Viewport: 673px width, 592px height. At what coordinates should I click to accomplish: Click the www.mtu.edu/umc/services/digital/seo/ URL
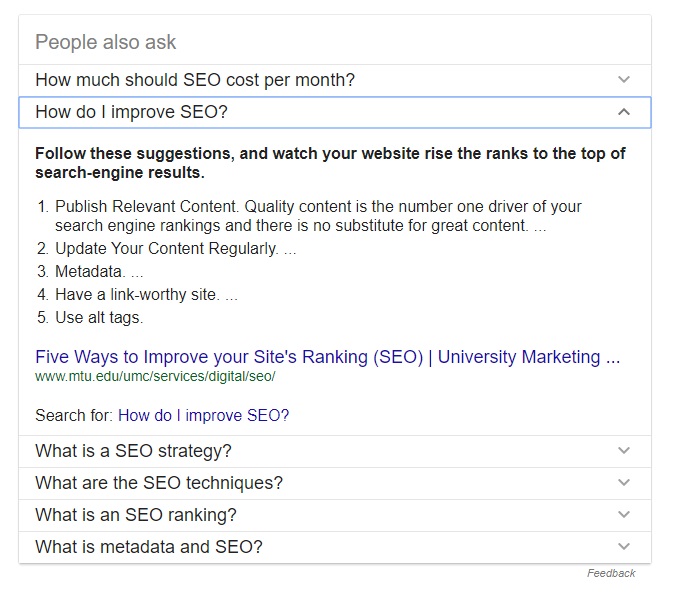(x=155, y=376)
